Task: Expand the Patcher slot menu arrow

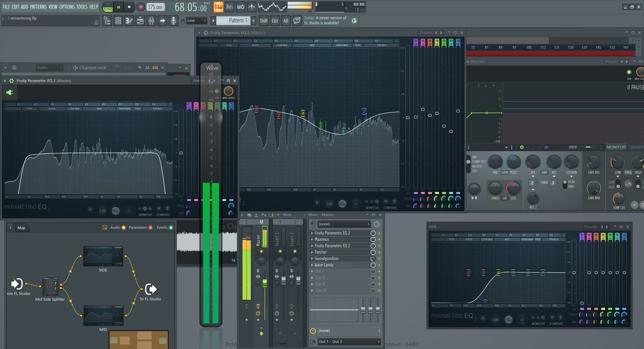Action: point(312,252)
